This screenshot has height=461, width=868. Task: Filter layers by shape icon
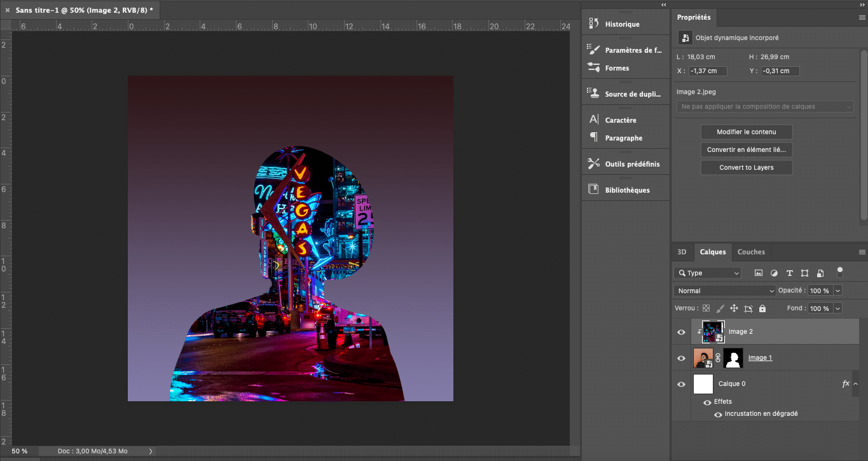[805, 273]
